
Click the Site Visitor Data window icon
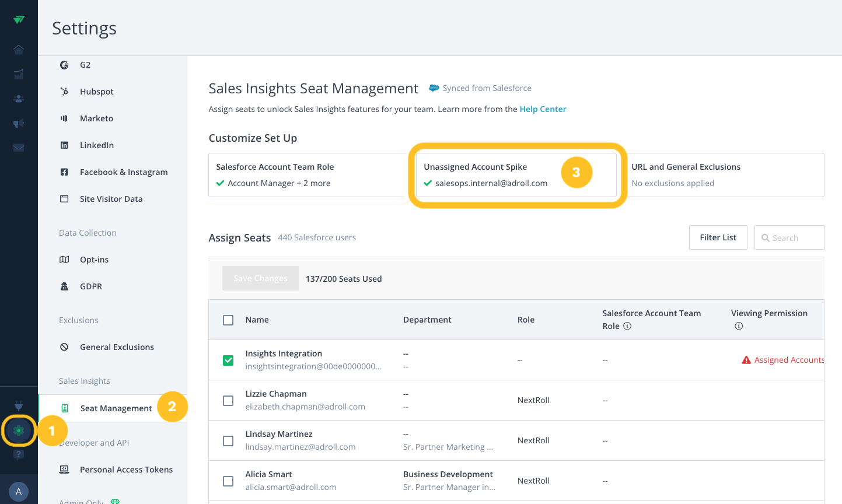click(x=64, y=199)
